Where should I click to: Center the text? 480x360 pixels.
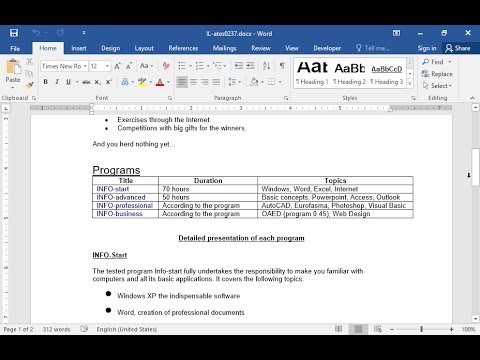(x=193, y=82)
